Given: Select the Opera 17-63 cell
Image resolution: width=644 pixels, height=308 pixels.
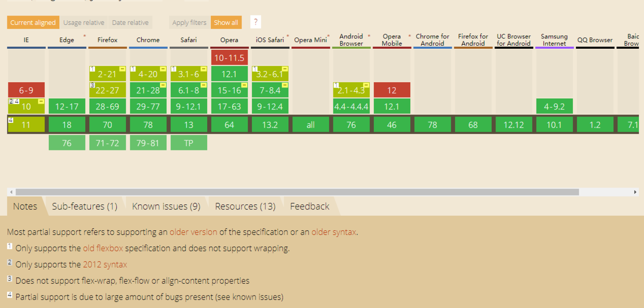Looking at the screenshot, I should 229,106.
